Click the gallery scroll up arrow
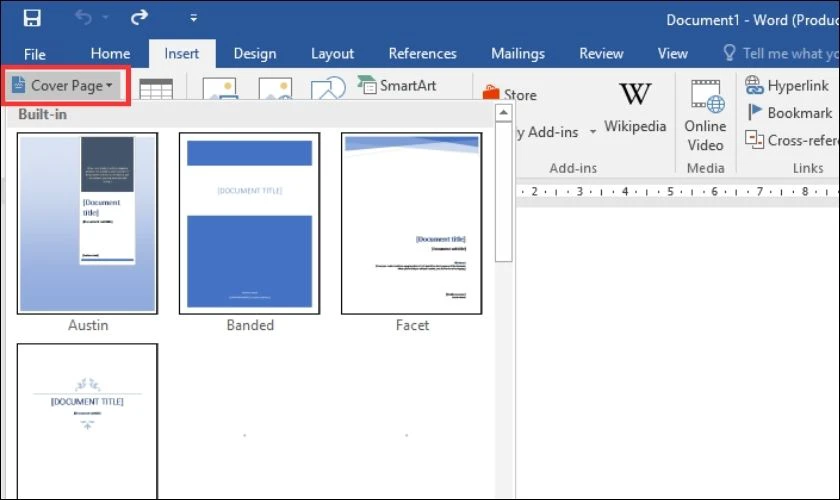Image resolution: width=840 pixels, height=500 pixels. (x=504, y=113)
